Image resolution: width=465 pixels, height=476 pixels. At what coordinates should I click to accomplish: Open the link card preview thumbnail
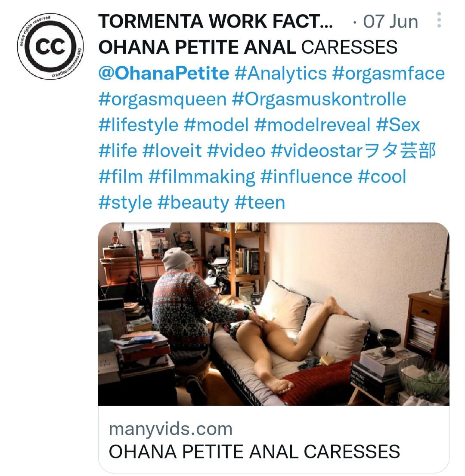pos(274,314)
